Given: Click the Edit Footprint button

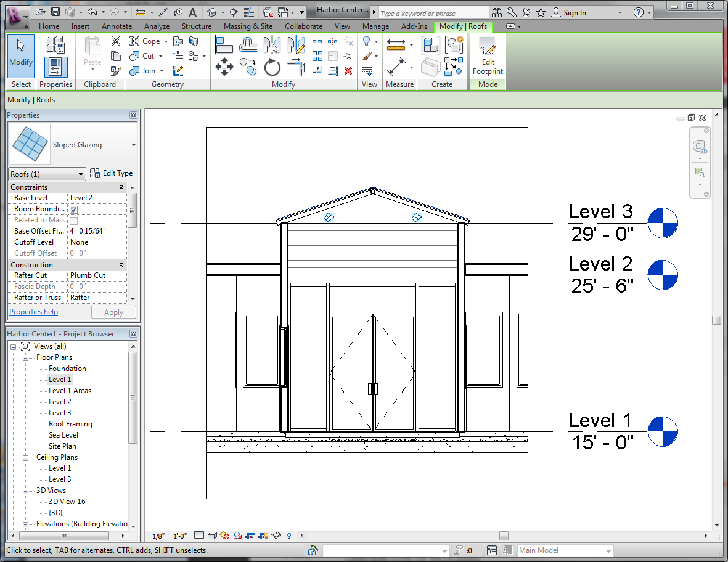Looking at the screenshot, I should 488,55.
